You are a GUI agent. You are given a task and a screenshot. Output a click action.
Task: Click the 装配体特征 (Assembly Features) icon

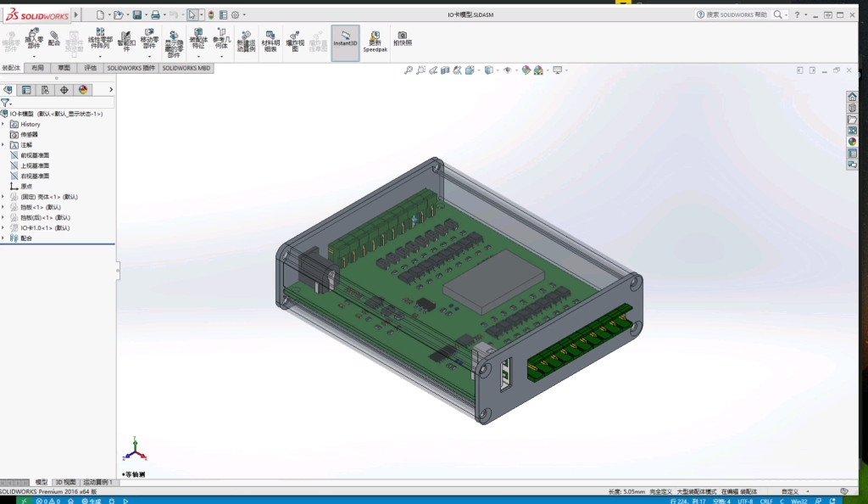click(x=198, y=38)
